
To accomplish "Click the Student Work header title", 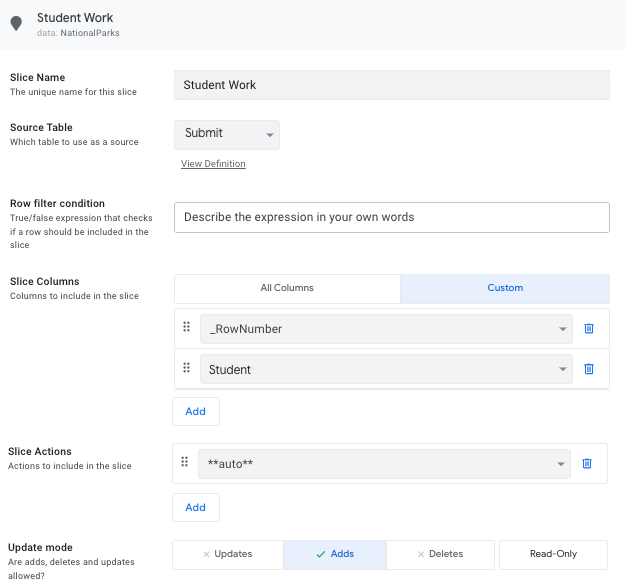I will [x=75, y=18].
